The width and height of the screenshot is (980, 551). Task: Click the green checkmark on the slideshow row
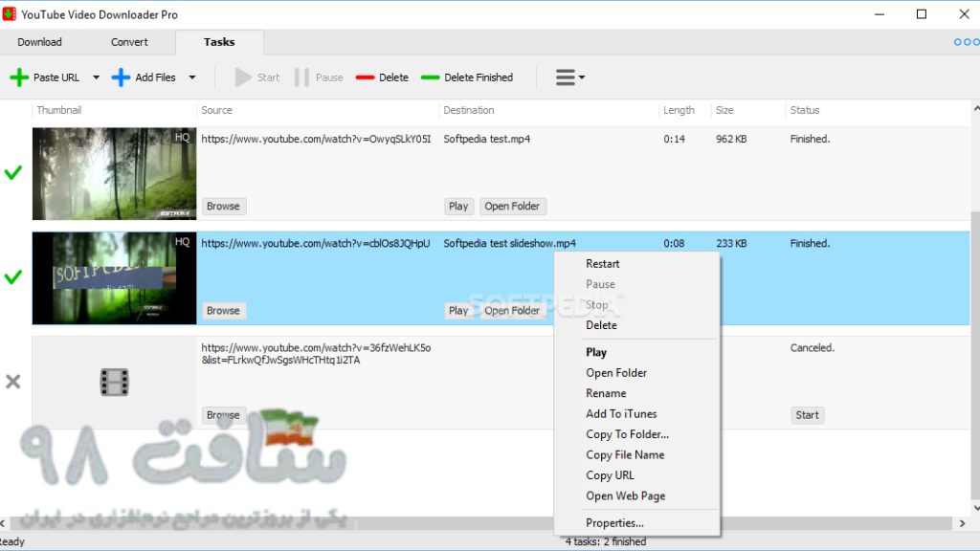[x=13, y=276]
